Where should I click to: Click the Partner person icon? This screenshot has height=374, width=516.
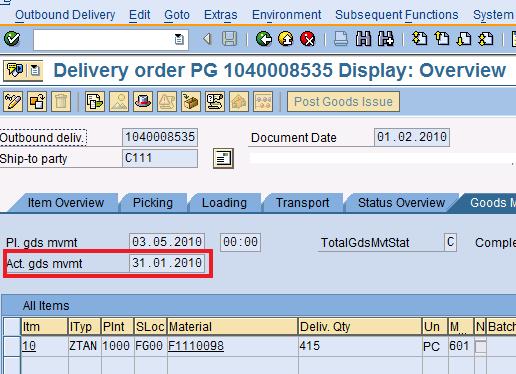[119, 102]
